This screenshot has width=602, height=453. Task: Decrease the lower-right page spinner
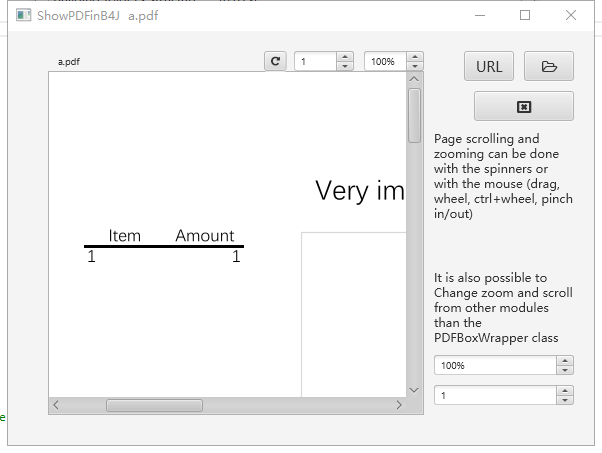coord(565,400)
